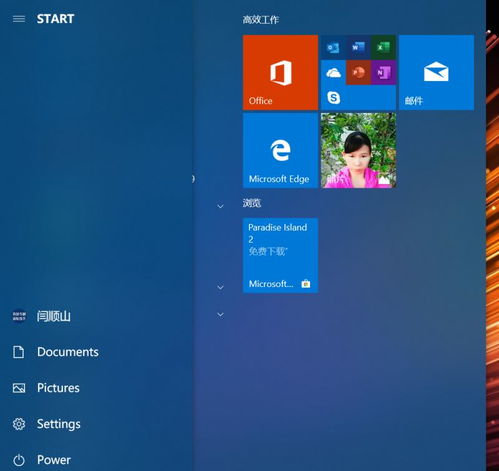Click the Pictures landscape icon
The width and height of the screenshot is (499, 471).
tap(19, 388)
